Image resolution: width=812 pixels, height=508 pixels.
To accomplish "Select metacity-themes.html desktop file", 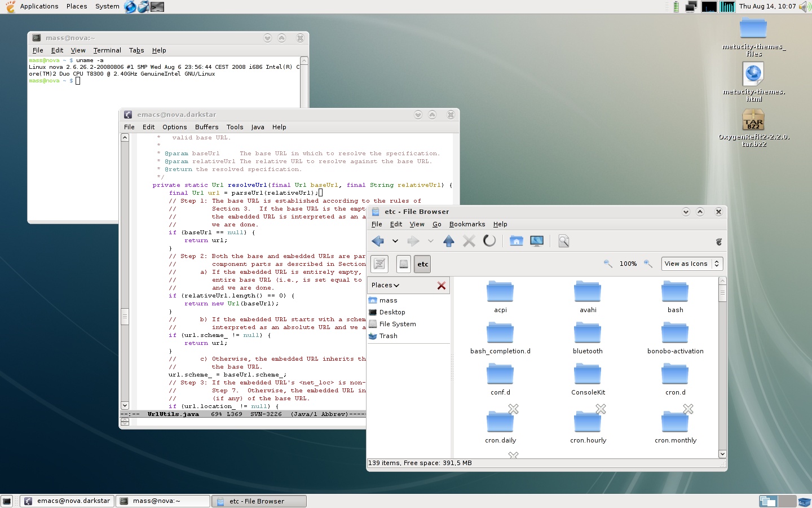I will (x=754, y=82).
